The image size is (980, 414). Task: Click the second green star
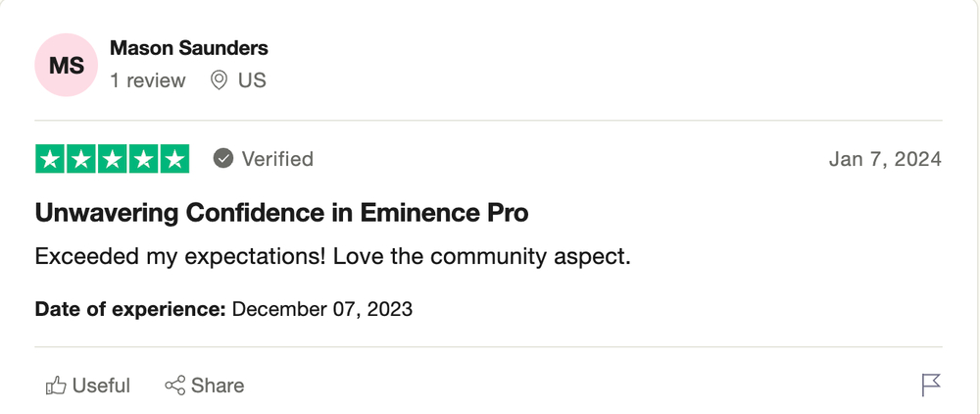(x=81, y=159)
